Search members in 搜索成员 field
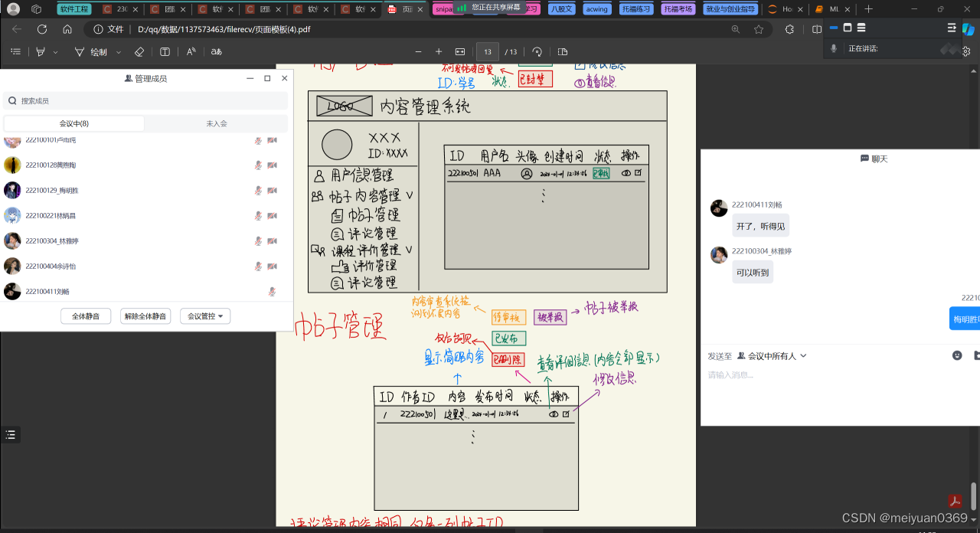The height and width of the screenshot is (533, 980). point(145,100)
